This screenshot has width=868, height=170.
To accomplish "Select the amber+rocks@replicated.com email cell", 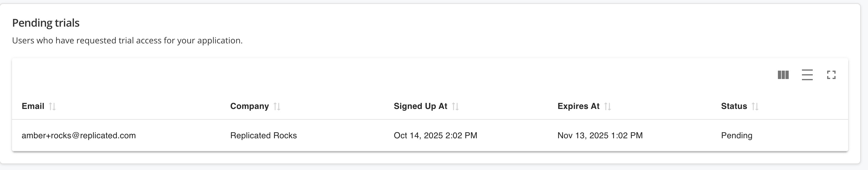I will point(78,135).
